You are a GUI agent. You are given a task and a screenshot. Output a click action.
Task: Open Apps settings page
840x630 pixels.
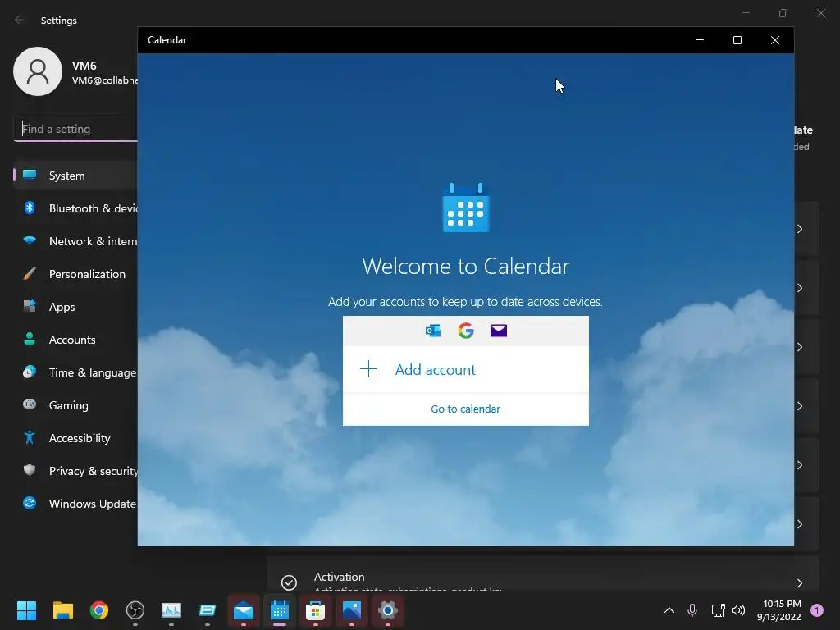(75, 307)
